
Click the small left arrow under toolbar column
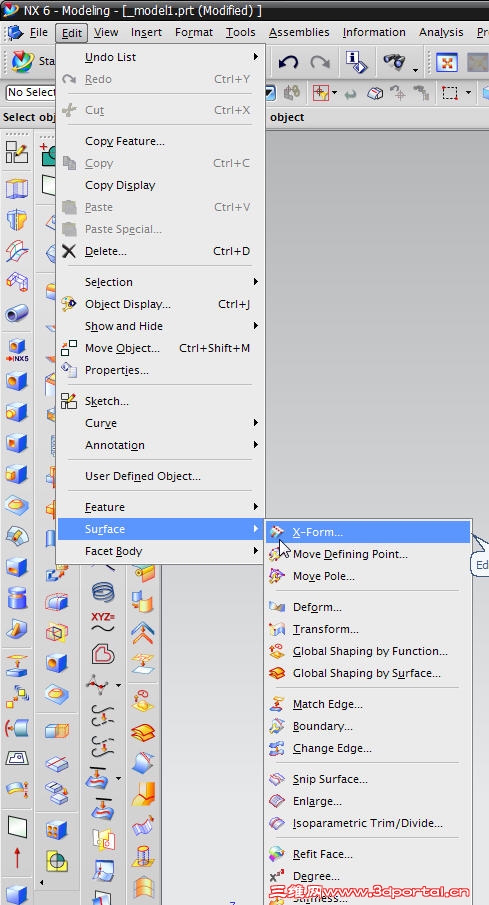click(x=41, y=883)
